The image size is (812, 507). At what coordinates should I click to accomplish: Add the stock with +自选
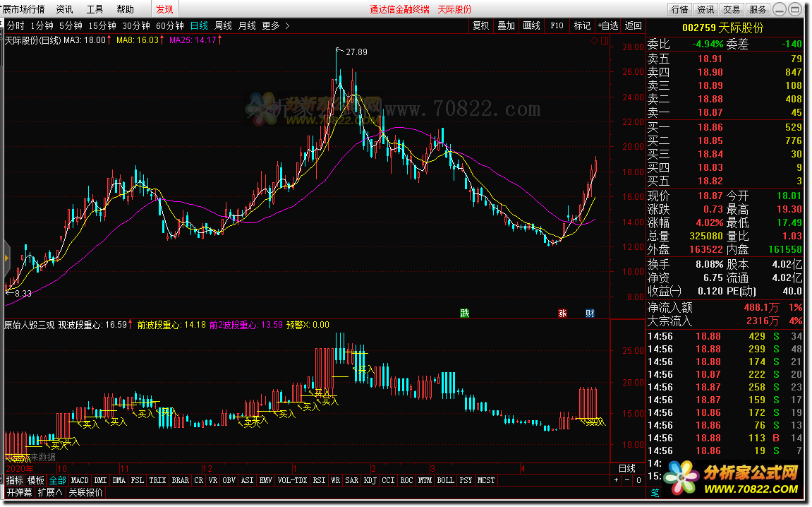(x=608, y=25)
